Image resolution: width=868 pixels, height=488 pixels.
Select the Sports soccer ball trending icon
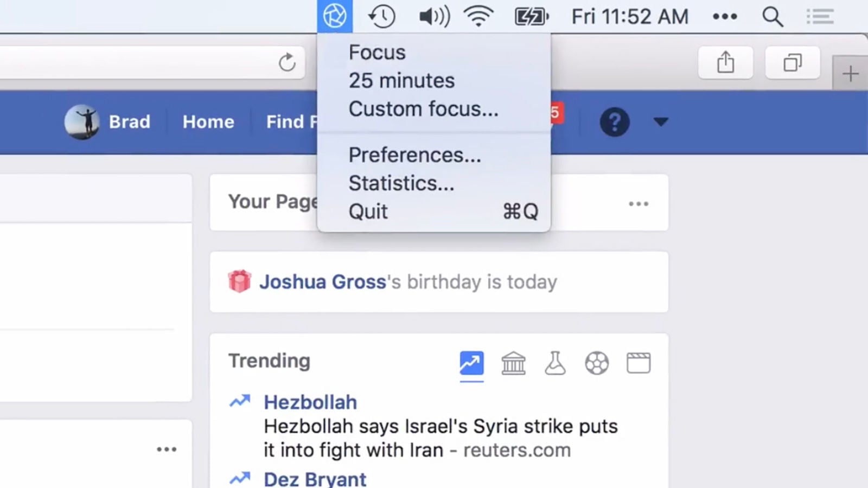pos(597,363)
